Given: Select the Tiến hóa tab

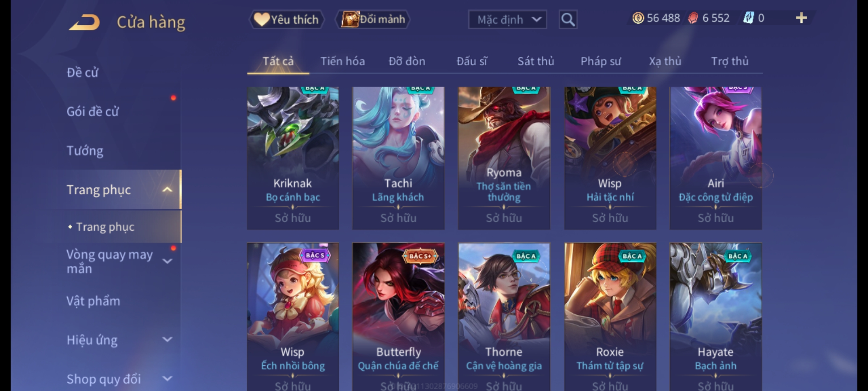Looking at the screenshot, I should 342,61.
